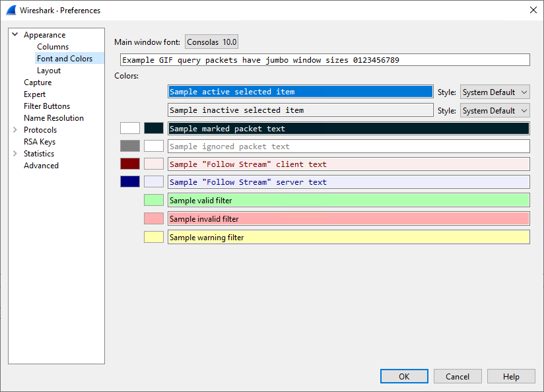Viewport: 544px width, 392px height.
Task: Select RSA Keys in the sidebar
Action: (39, 141)
